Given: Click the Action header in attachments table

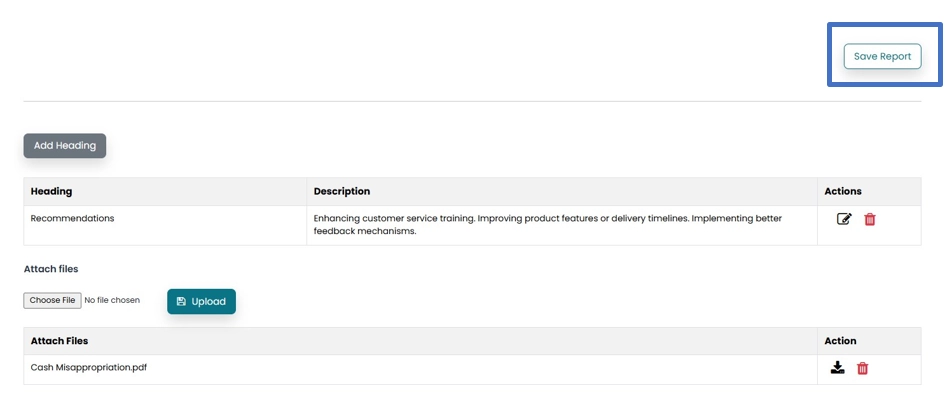Looking at the screenshot, I should point(840,341).
